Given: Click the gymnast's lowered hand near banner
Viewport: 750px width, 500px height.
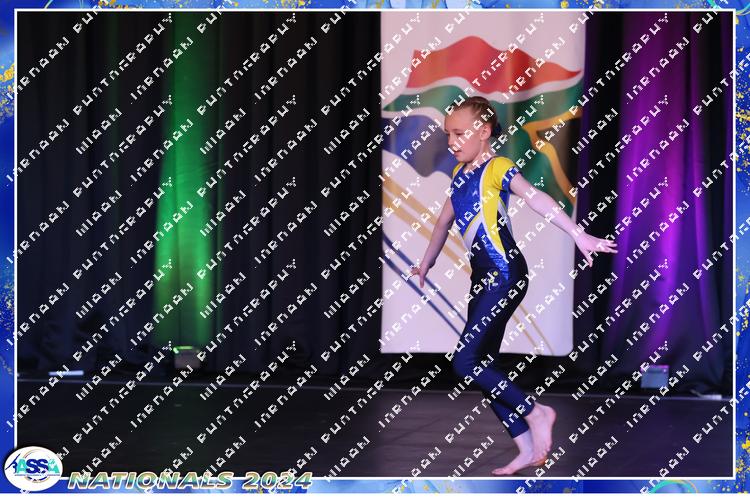Looking at the screenshot, I should (x=418, y=274).
